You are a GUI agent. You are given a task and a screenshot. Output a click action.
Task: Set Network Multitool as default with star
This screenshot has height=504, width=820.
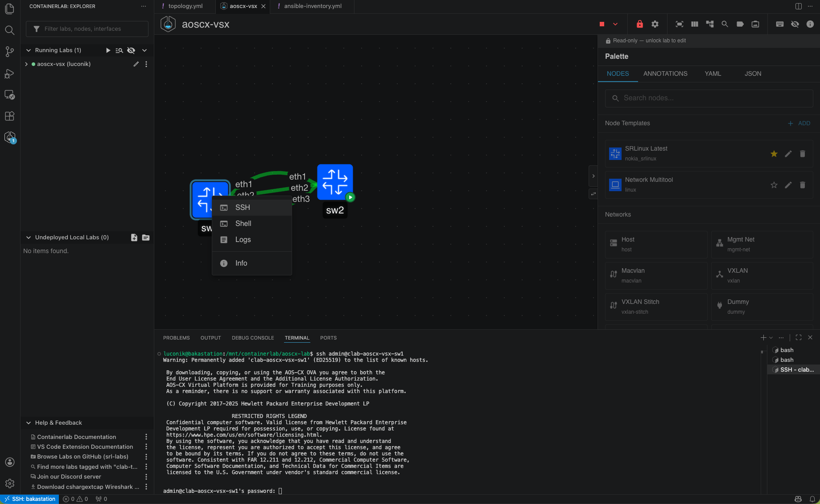click(774, 185)
